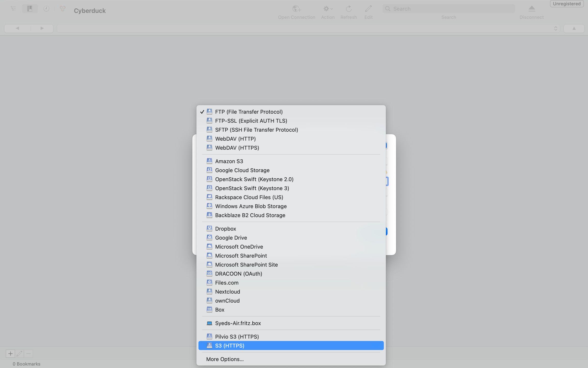Select Files.com from the list
588x368 pixels.
point(291,283)
